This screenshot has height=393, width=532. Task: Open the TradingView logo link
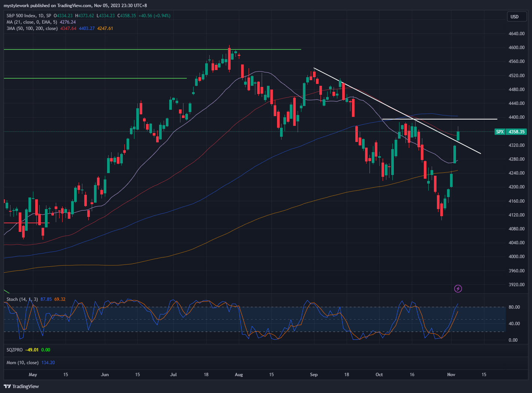pos(21,386)
